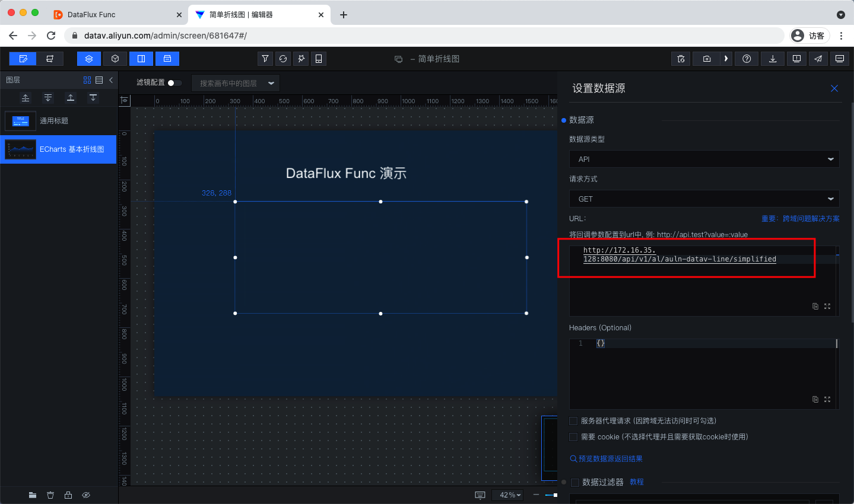Open the filter funnel tool
Viewport: 854px width, 504px height.
pos(265,59)
